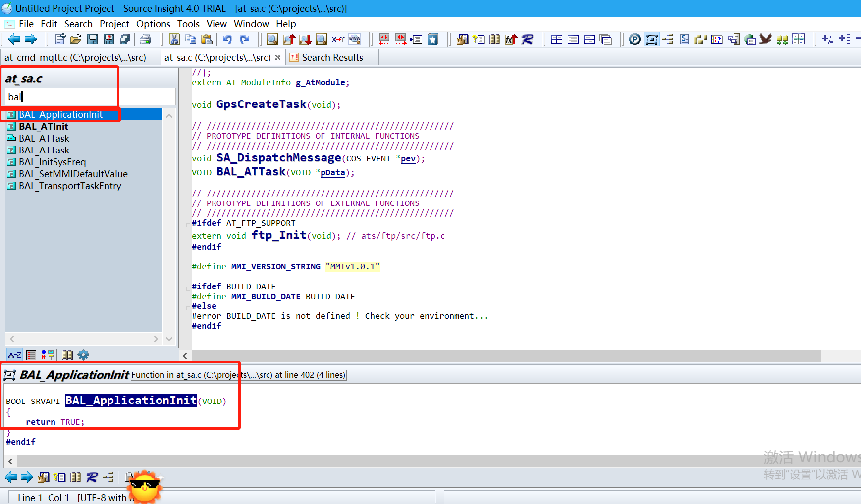The width and height of the screenshot is (861, 504).
Task: Open symbol window settings gear
Action: point(83,354)
